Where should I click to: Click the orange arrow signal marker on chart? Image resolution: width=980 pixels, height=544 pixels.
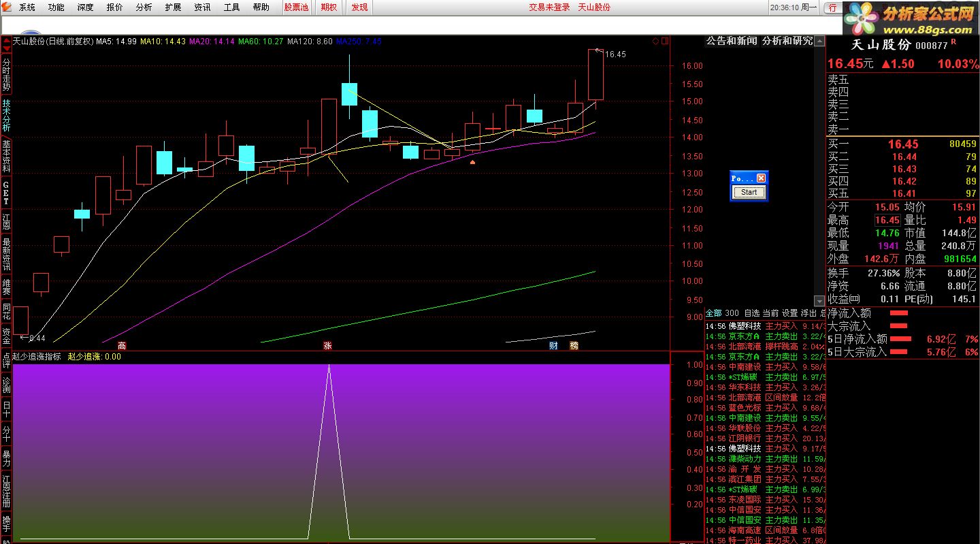(x=472, y=162)
